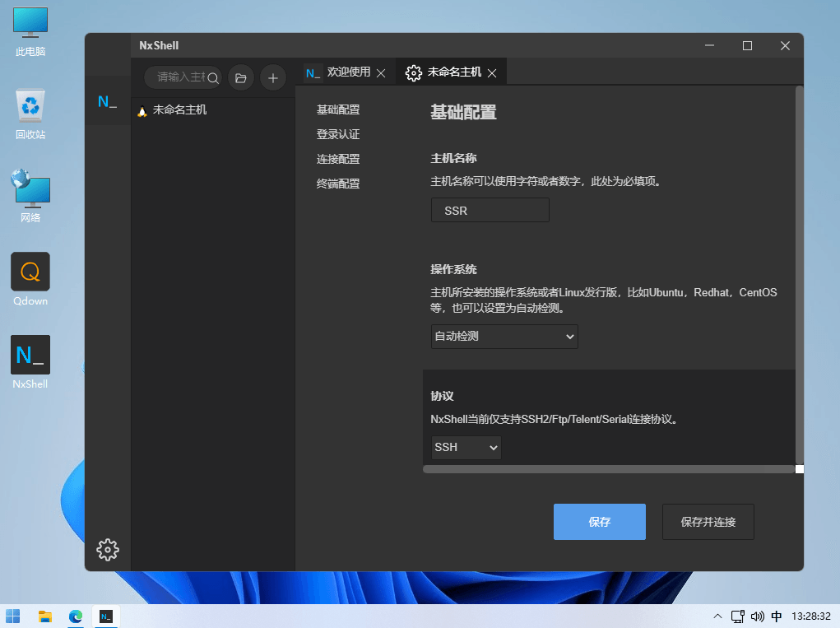Screen dimensions: 840x628
Task: Click the 主机名称 input field containing SSR
Action: [x=490, y=210]
